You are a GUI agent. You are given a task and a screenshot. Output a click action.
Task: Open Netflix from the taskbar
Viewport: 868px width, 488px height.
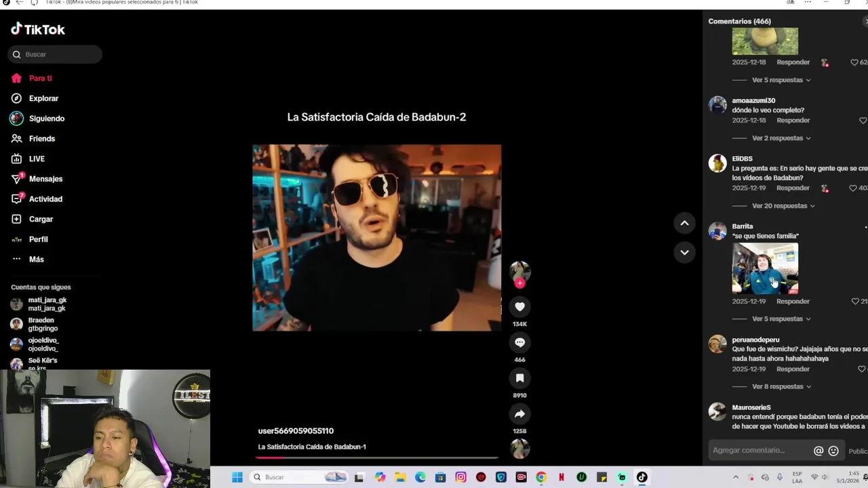coord(561,477)
